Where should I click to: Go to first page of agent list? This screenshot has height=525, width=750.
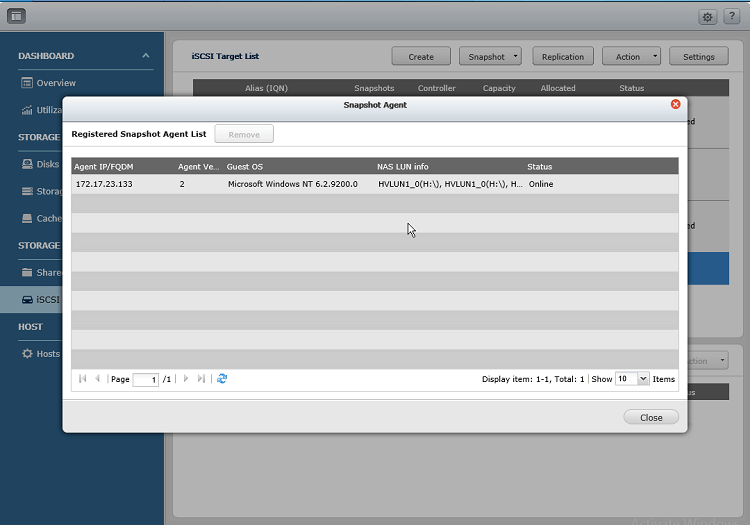82,379
